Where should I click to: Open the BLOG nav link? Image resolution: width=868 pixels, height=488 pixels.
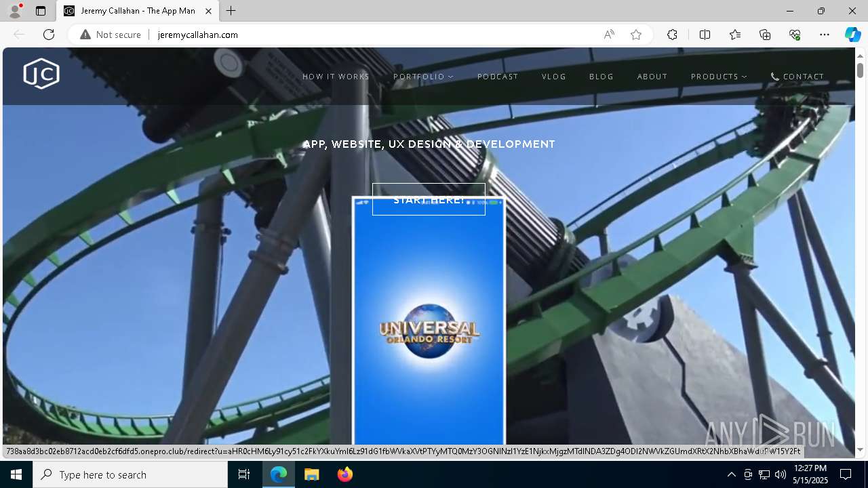[x=601, y=77]
